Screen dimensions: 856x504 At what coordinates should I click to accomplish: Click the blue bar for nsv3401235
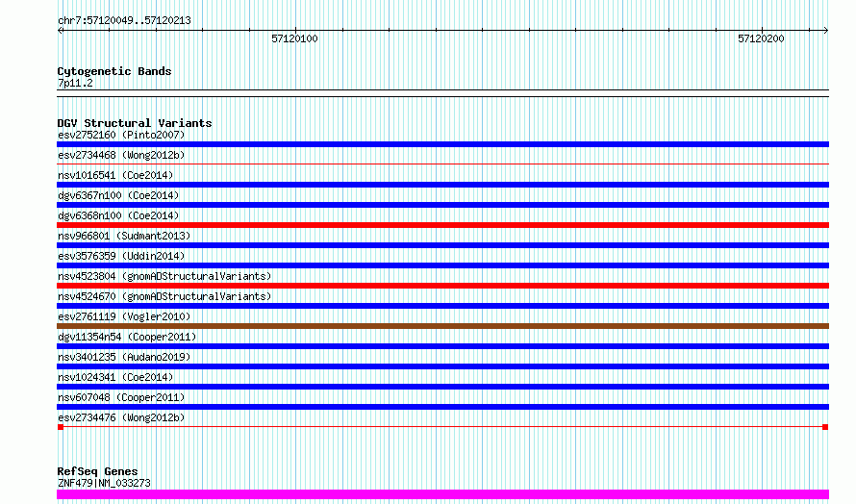pyautogui.click(x=442, y=366)
